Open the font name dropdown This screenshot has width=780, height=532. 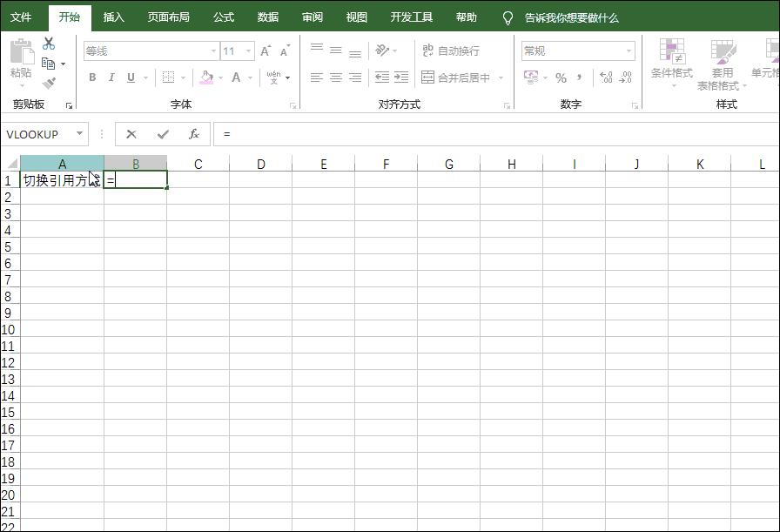coord(213,51)
